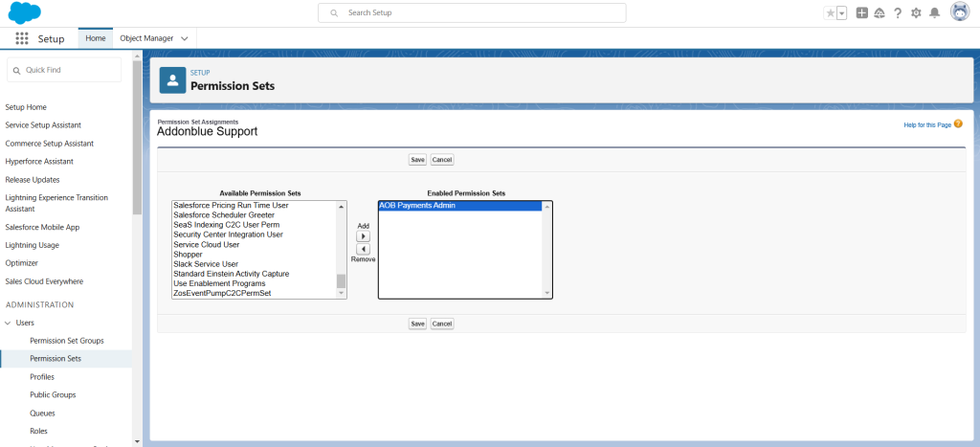The height and width of the screenshot is (447, 980).
Task: Collapse the Users tree section
Action: click(8, 324)
